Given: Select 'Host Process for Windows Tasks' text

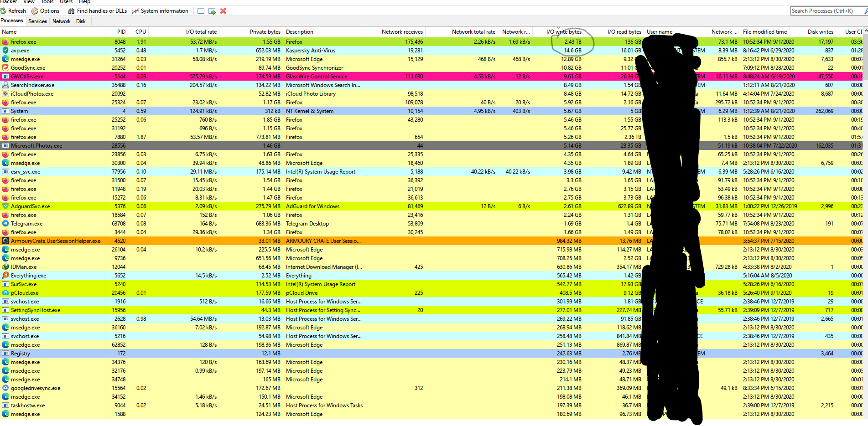Looking at the screenshot, I should pyautogui.click(x=324, y=405).
